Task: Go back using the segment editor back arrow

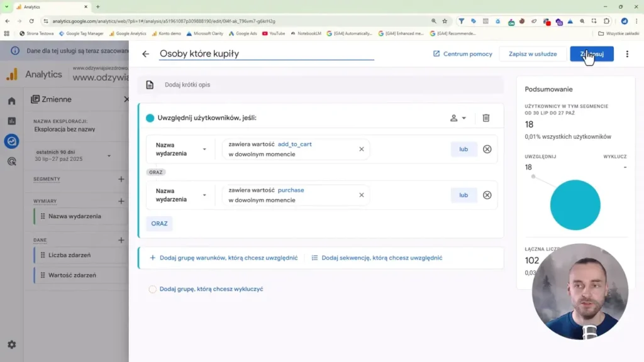Action: tap(145, 54)
